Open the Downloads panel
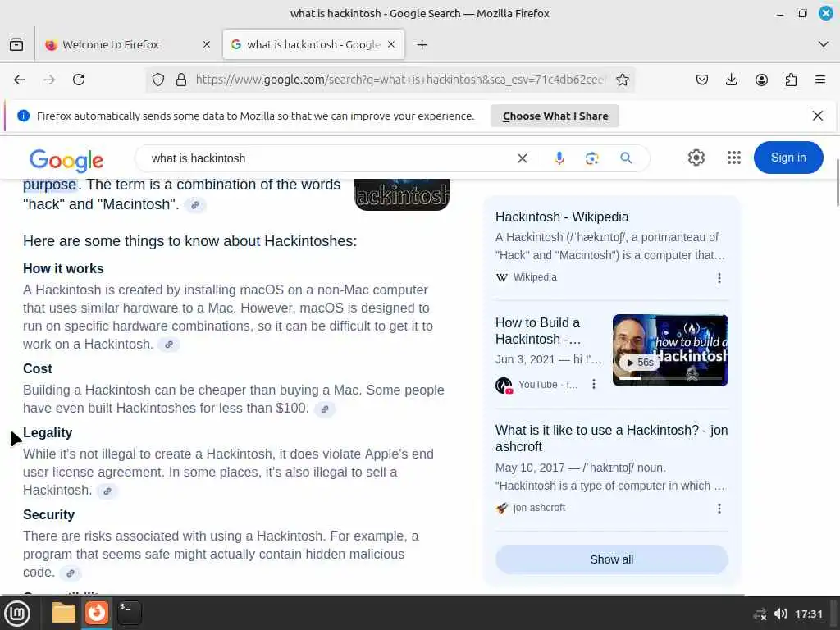This screenshot has width=840, height=630. pyautogui.click(x=731, y=80)
